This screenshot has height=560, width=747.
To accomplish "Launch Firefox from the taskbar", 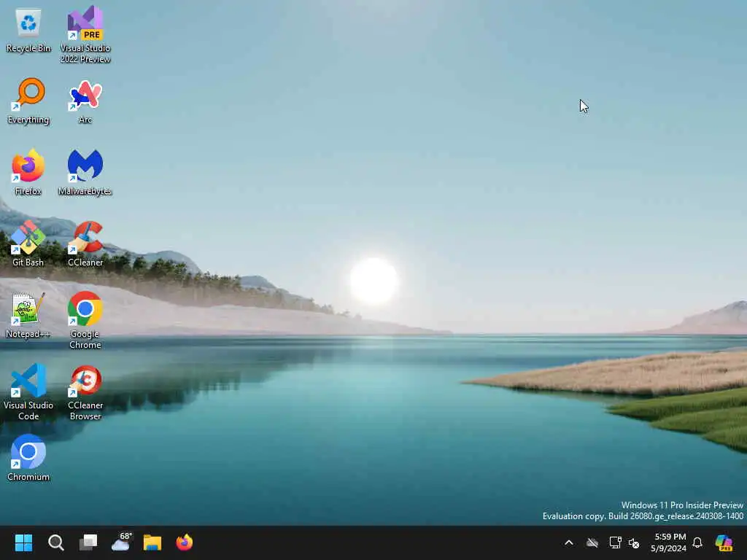I will tap(185, 542).
